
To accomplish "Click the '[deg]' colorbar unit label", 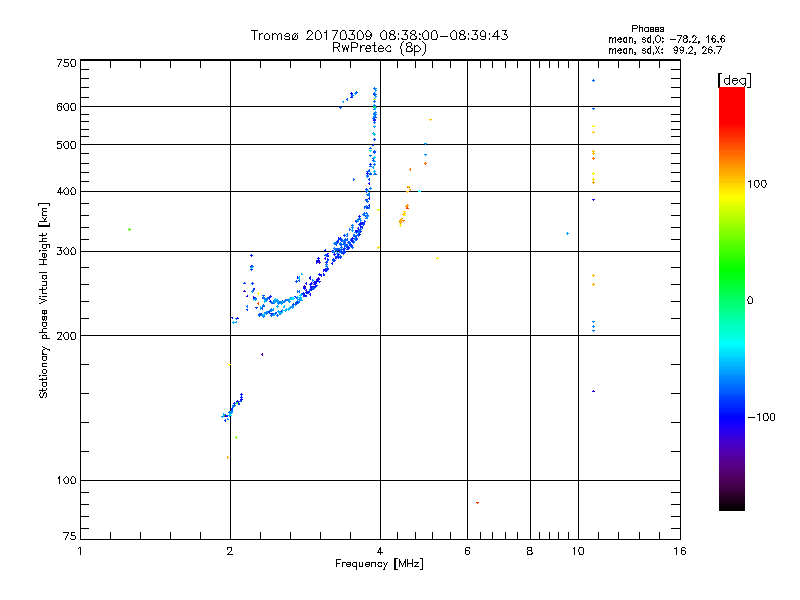I will point(734,80).
